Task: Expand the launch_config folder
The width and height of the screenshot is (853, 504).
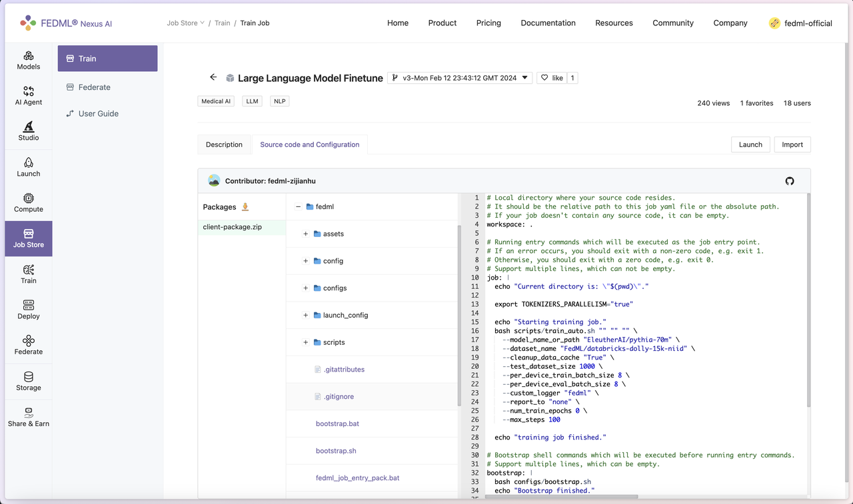Action: [305, 315]
